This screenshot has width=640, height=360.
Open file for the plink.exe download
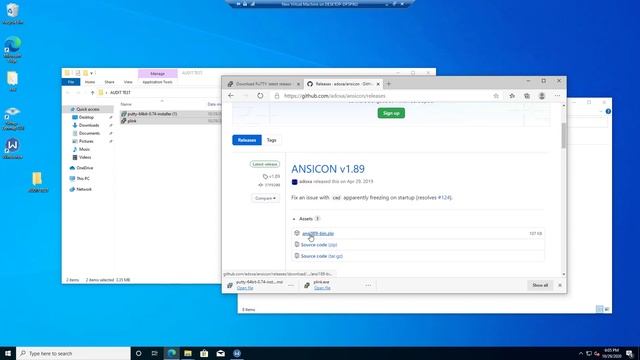322,288
